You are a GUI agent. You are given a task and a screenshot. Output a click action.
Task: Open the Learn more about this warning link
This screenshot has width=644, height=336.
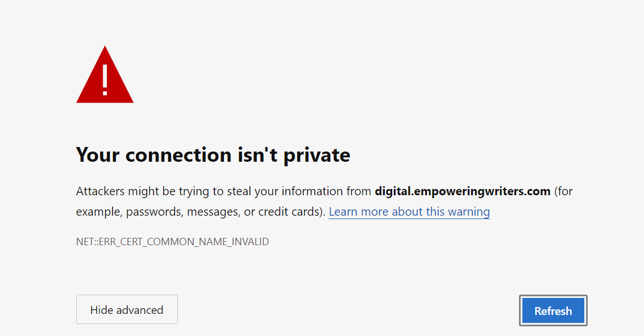(409, 212)
